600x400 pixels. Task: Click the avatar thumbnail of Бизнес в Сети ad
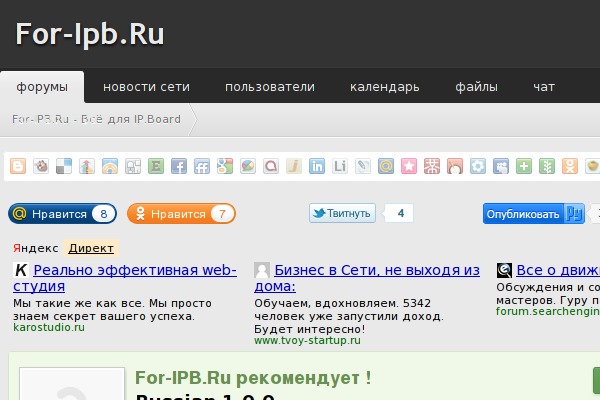[262, 270]
